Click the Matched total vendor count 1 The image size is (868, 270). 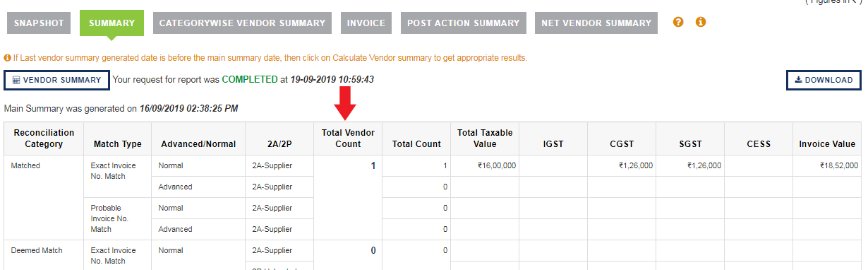(x=373, y=165)
